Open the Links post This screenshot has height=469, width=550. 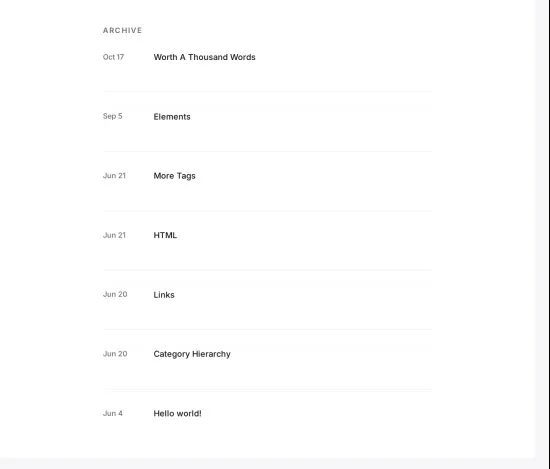(x=164, y=295)
